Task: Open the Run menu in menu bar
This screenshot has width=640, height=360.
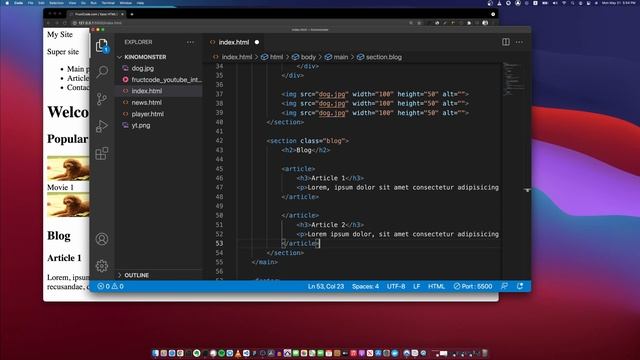Action: tap(93, 3)
